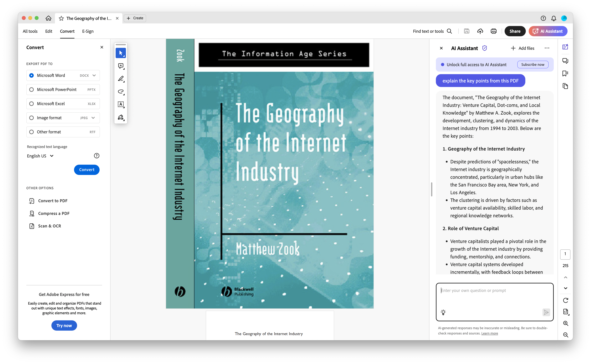Click the AI Assistant toolbar button
591x364 pixels.
(x=548, y=31)
